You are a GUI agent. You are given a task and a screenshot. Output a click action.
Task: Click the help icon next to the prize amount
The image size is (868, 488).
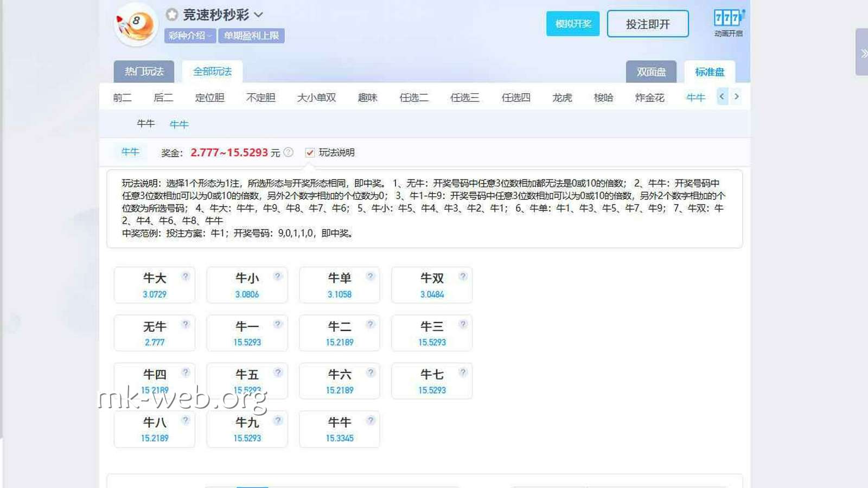289,152
